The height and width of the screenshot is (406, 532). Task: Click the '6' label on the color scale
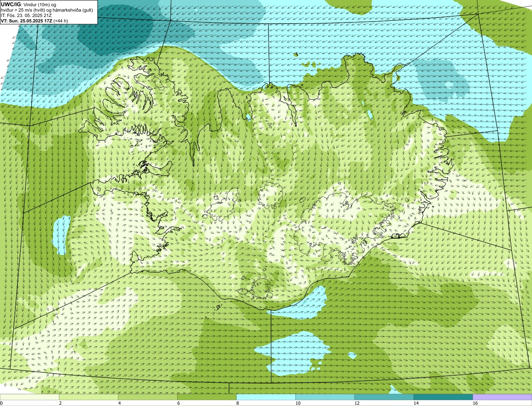(178, 403)
